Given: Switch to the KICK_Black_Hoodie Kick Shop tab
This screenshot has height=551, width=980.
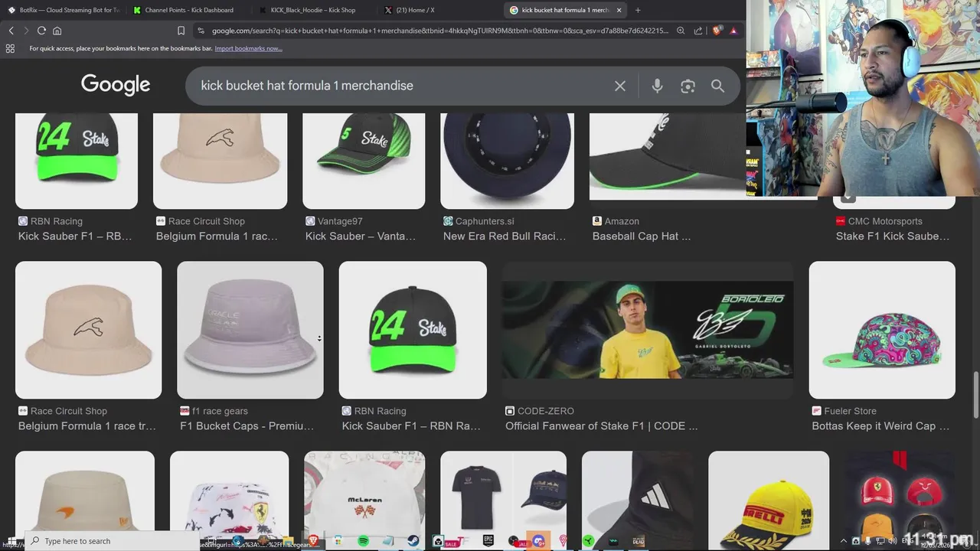Looking at the screenshot, I should (x=313, y=10).
